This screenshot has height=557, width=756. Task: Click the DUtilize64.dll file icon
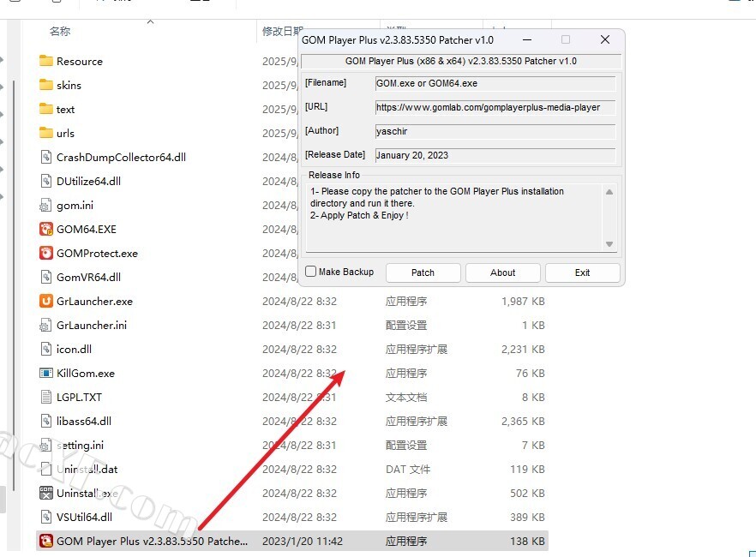coord(45,181)
